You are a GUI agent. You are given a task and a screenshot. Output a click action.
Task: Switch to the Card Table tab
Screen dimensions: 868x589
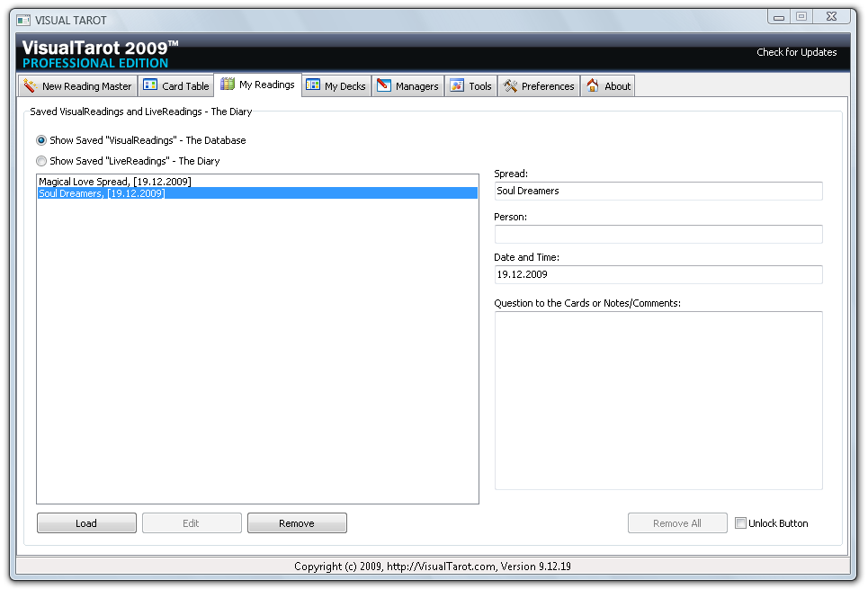[176, 85]
